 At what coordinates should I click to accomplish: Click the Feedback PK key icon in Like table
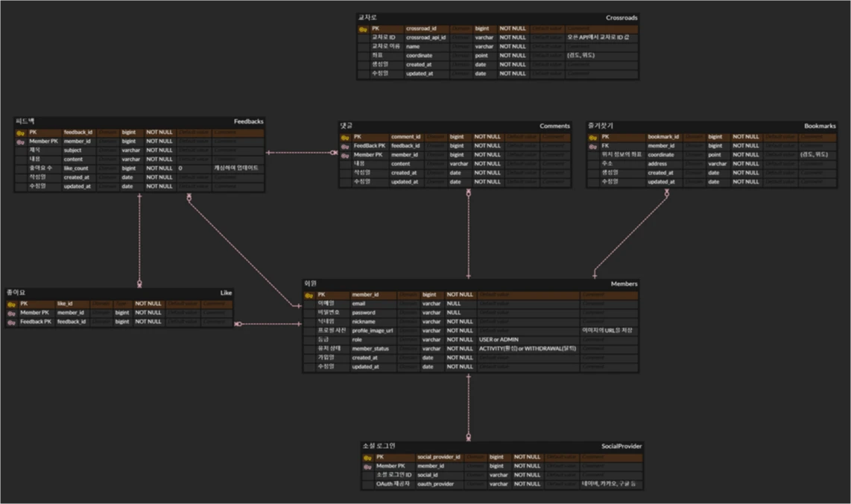point(11,322)
